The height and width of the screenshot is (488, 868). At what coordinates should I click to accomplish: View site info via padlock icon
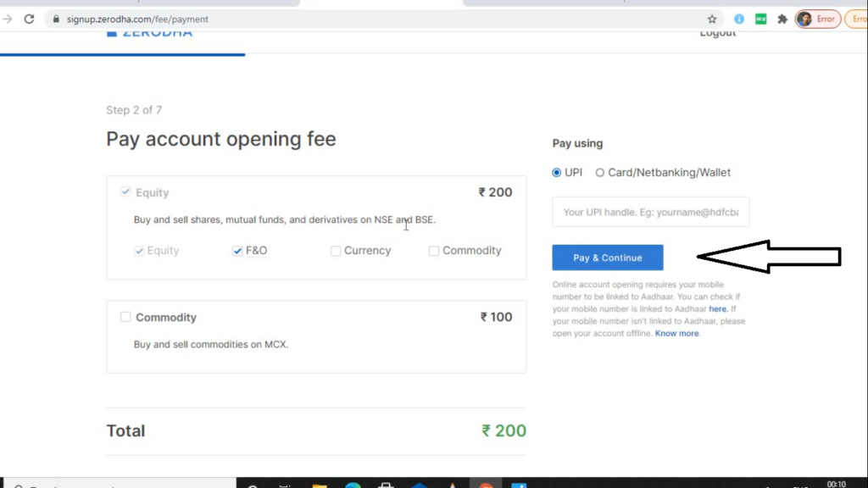[56, 19]
